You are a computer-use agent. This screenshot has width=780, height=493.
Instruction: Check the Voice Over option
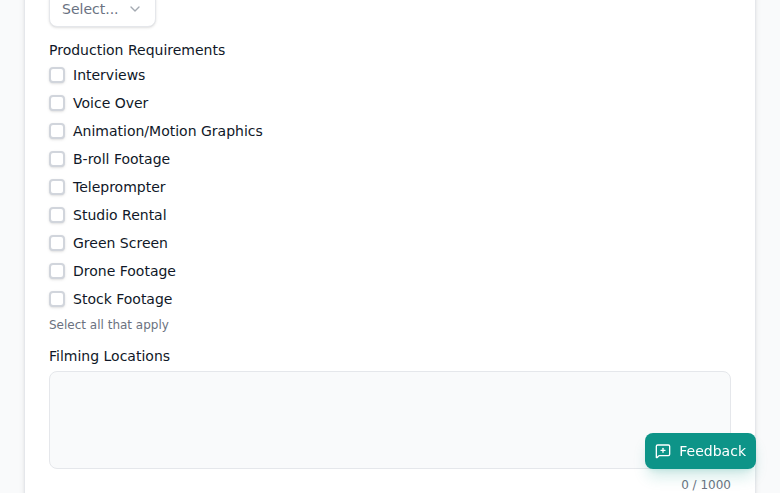coord(57,103)
